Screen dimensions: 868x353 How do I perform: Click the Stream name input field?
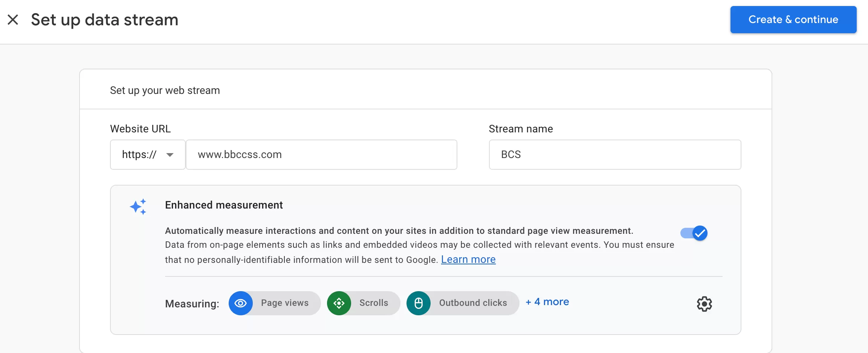point(615,155)
